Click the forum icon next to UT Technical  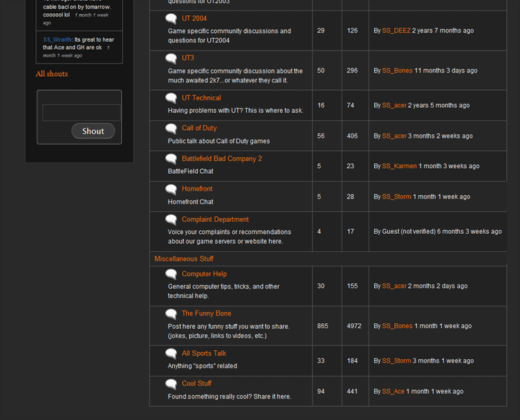(x=171, y=98)
